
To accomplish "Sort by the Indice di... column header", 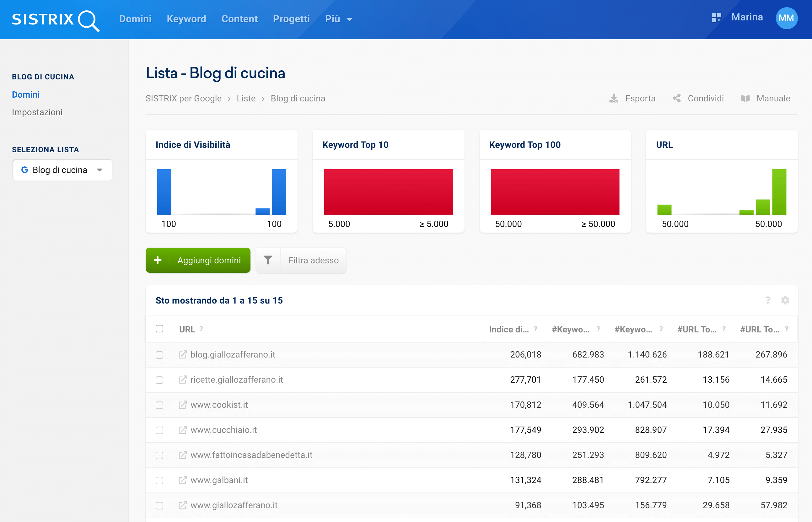I will tap(509, 329).
